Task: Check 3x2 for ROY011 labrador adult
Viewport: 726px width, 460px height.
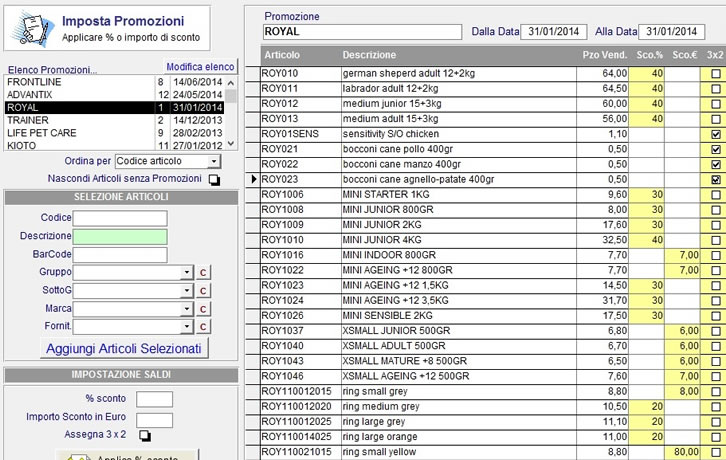Action: [716, 89]
